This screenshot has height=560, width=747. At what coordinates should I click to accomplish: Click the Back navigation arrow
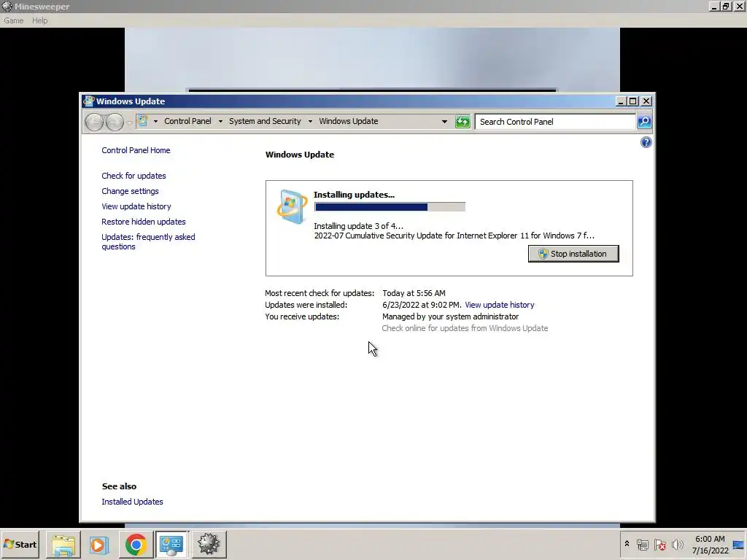tap(94, 122)
